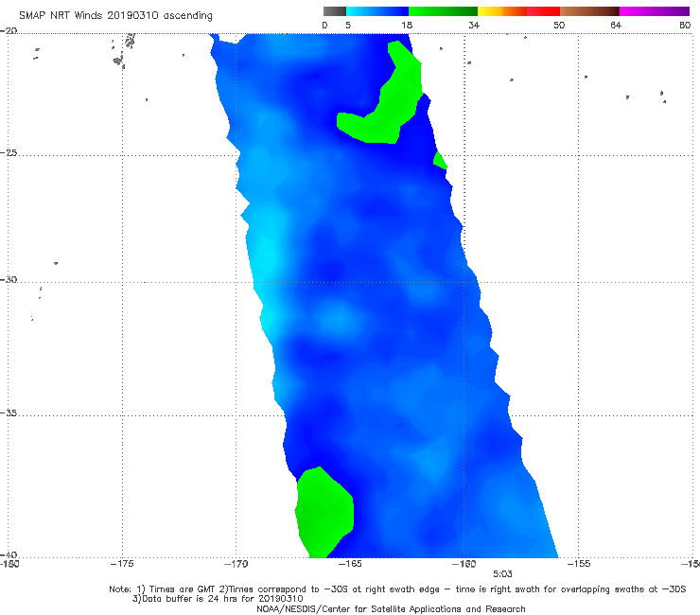Click the NOAA/NESDIS credit line
This screenshot has width=700, height=615.
coord(391,609)
